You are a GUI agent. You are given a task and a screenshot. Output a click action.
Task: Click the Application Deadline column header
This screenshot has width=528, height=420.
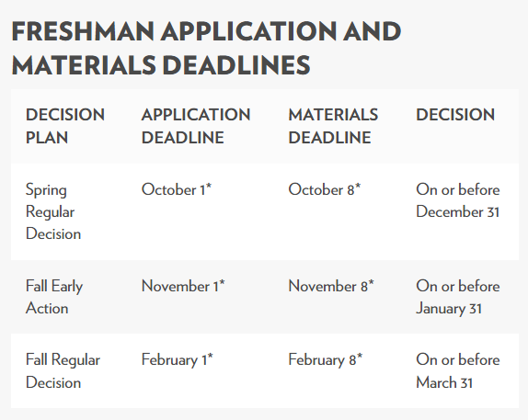196,126
